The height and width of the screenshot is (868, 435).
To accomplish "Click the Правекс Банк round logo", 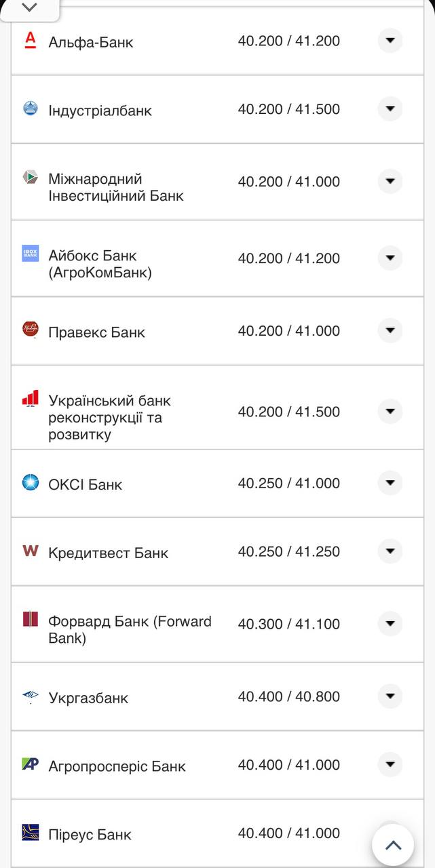I will point(30,331).
